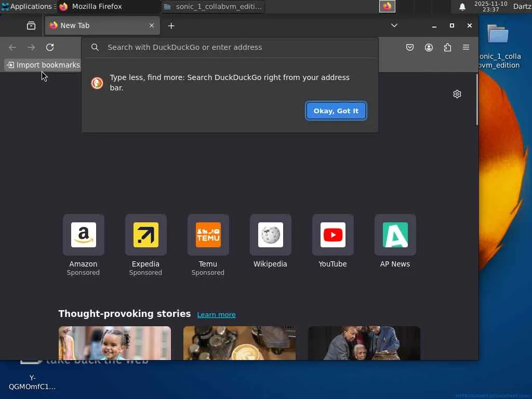The height and width of the screenshot is (399, 532).
Task: Expand the list all tabs chevron
Action: [394, 25]
